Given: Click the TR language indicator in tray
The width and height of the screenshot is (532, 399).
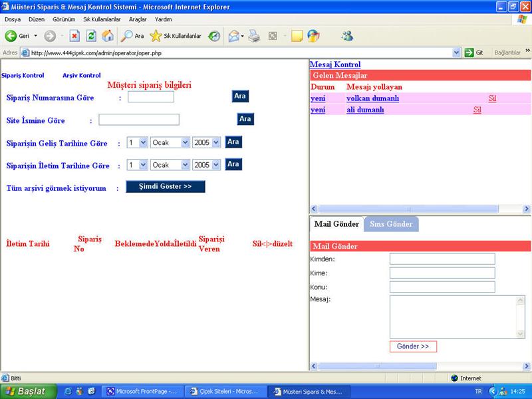Looking at the screenshot, I should [478, 391].
